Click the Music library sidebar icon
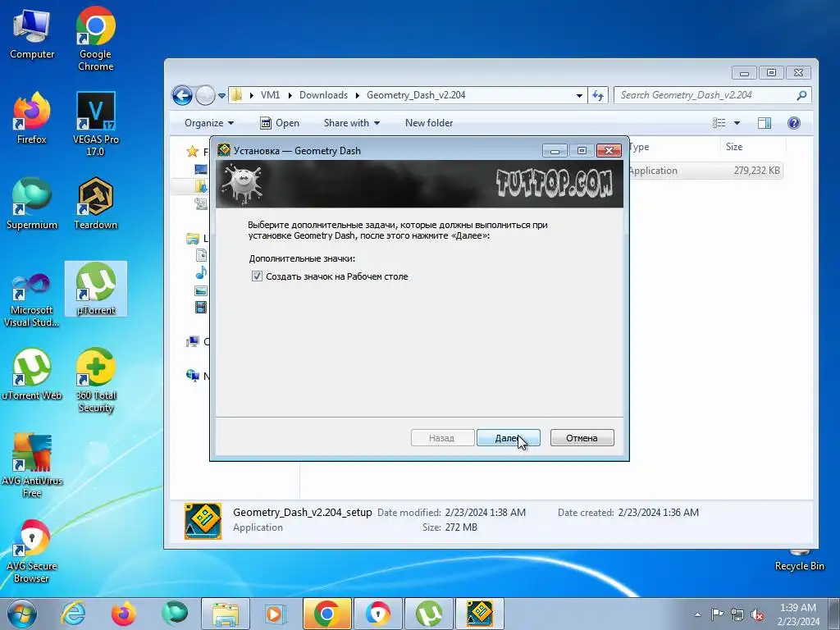Screen dimensions: 840x630 coord(202,272)
